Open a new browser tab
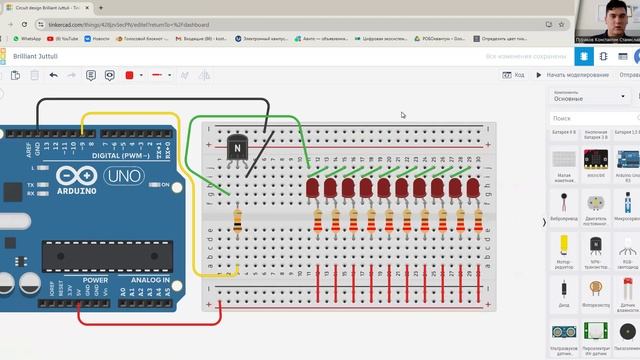 [101, 8]
